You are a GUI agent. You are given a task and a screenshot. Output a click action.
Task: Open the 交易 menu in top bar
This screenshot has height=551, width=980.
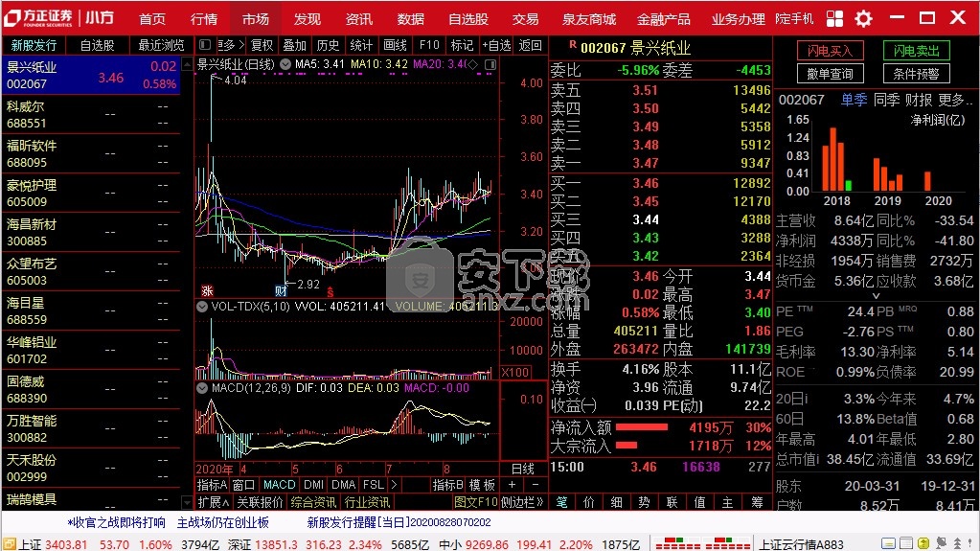click(525, 18)
